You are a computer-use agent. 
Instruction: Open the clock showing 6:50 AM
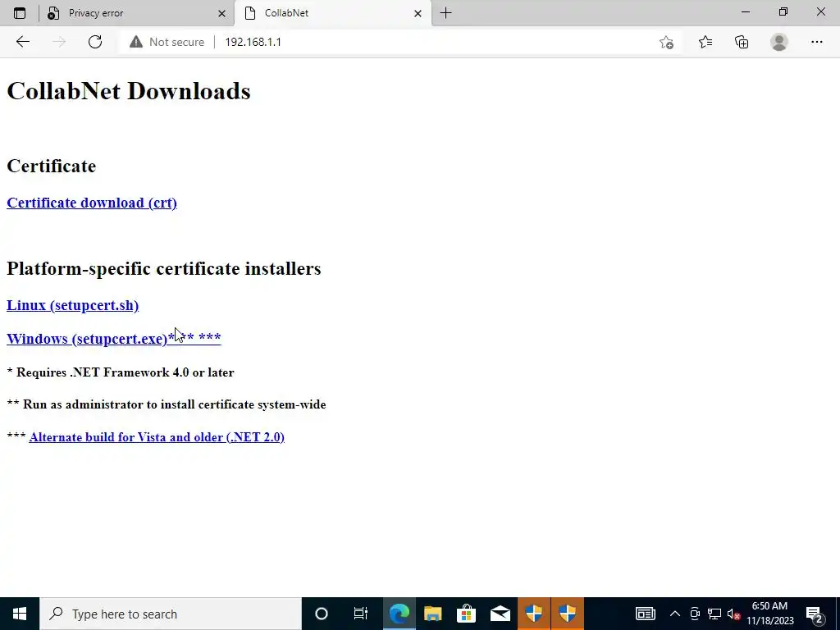(770, 614)
